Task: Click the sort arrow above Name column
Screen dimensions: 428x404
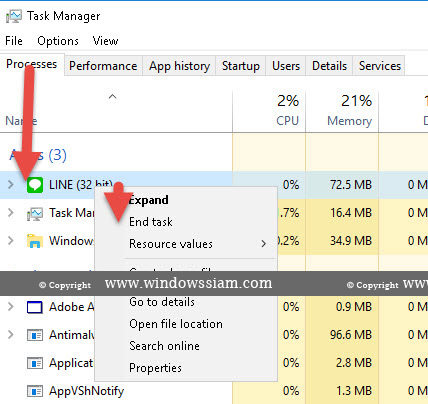Action: coord(113,97)
